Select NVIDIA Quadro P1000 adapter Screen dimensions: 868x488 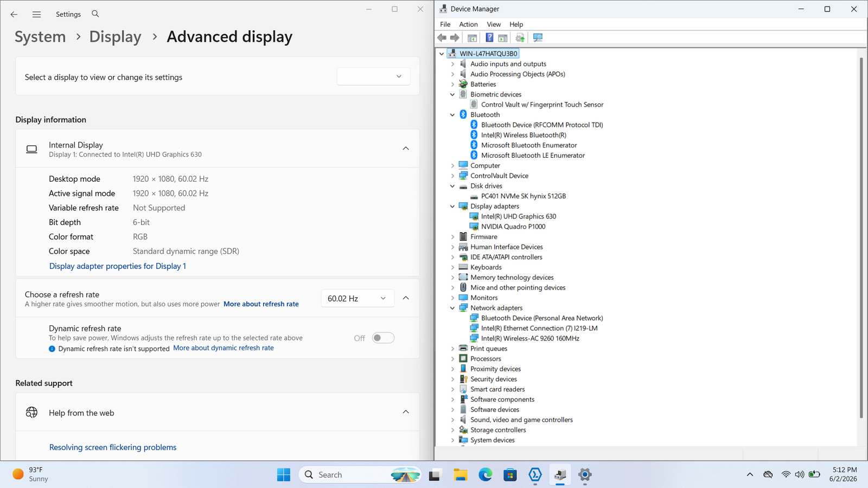513,227
